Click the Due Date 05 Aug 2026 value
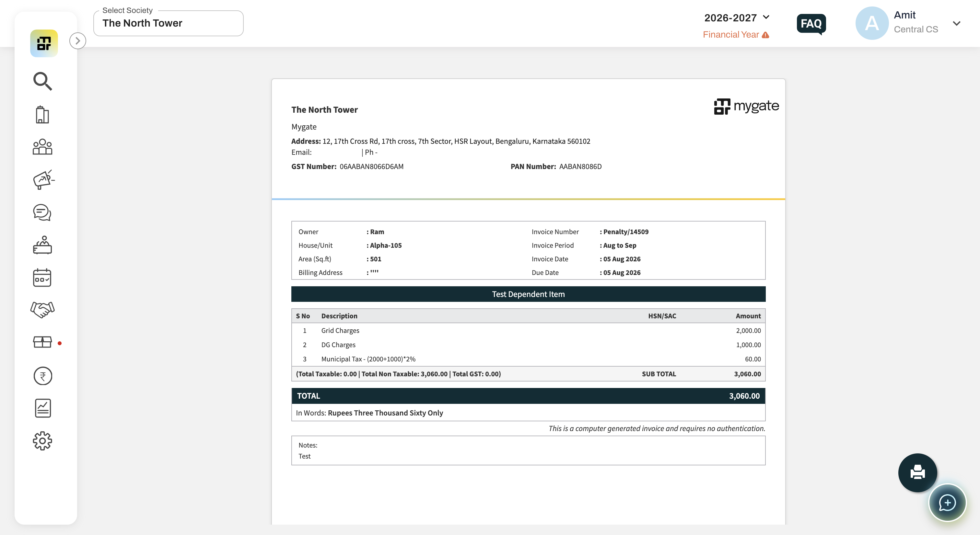This screenshot has width=980, height=535. 622,272
